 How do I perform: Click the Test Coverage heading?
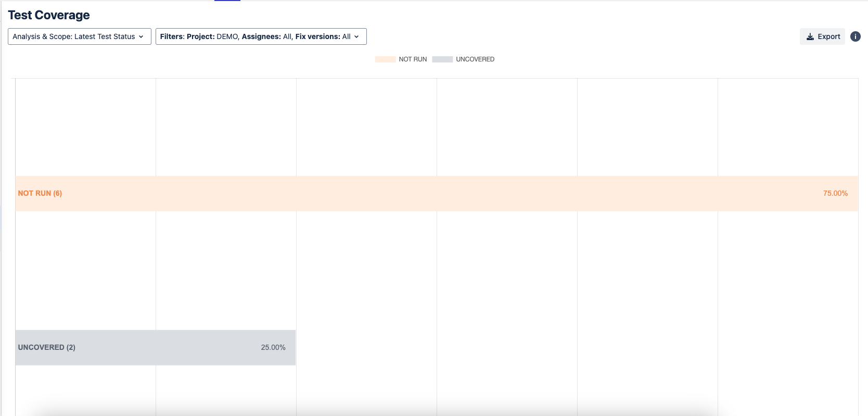click(x=49, y=15)
